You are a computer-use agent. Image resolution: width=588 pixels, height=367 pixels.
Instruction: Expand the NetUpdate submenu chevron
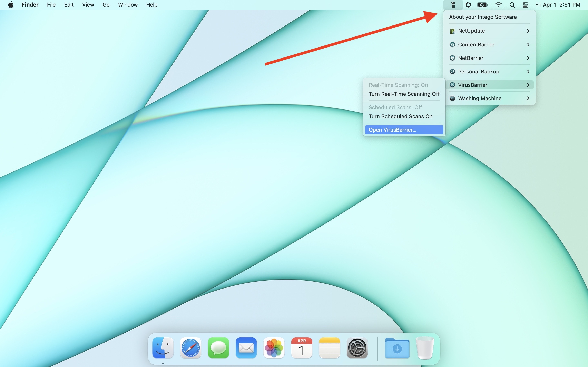coord(528,31)
